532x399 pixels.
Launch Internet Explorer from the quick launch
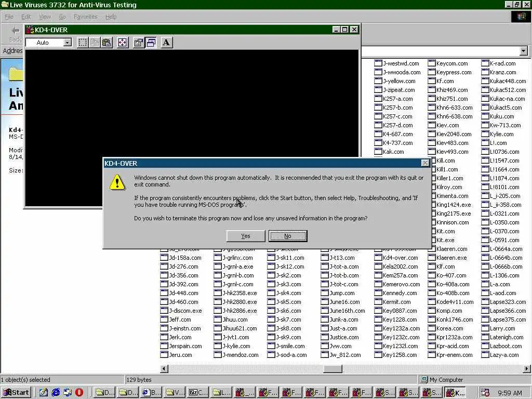56,393
